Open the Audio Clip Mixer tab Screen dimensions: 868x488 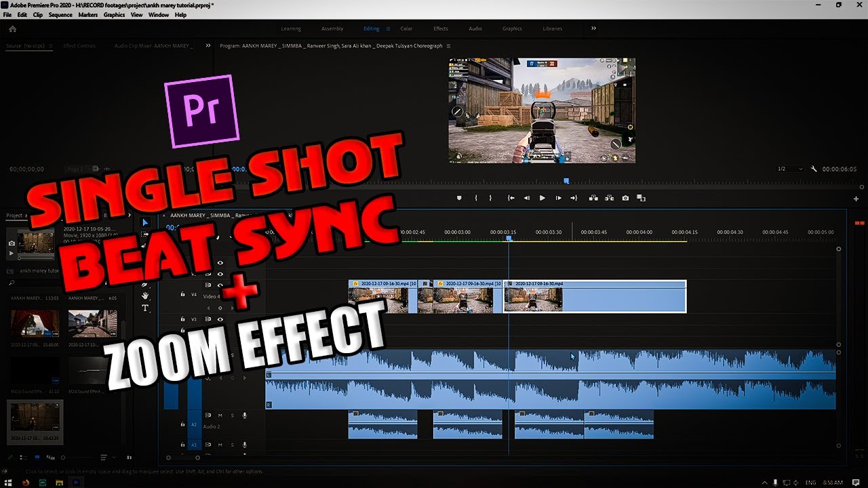point(153,46)
